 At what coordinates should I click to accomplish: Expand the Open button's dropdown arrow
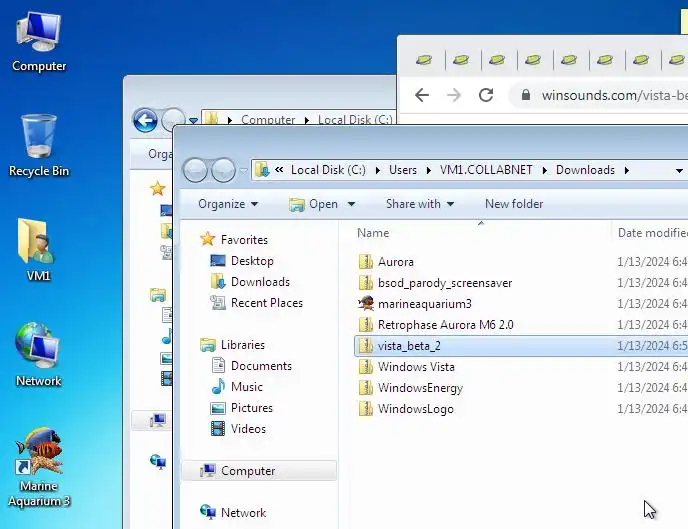point(351,204)
